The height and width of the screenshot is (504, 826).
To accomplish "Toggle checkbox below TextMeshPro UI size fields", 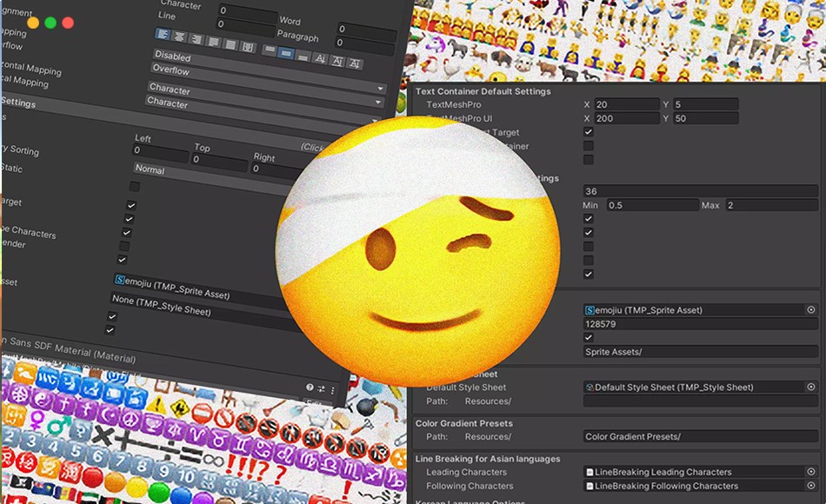I will pyautogui.click(x=589, y=132).
